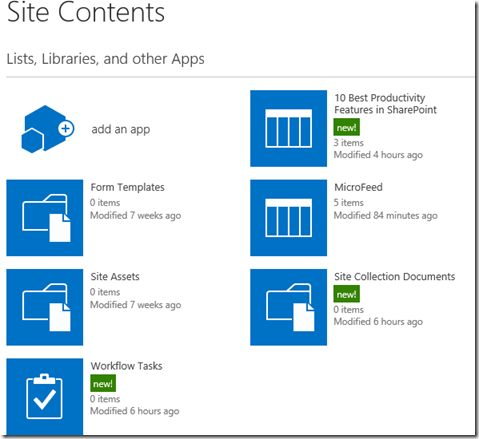Viewport: 479px width, 439px height.
Task: Click the Workflow Tasks title link
Action: (x=126, y=366)
